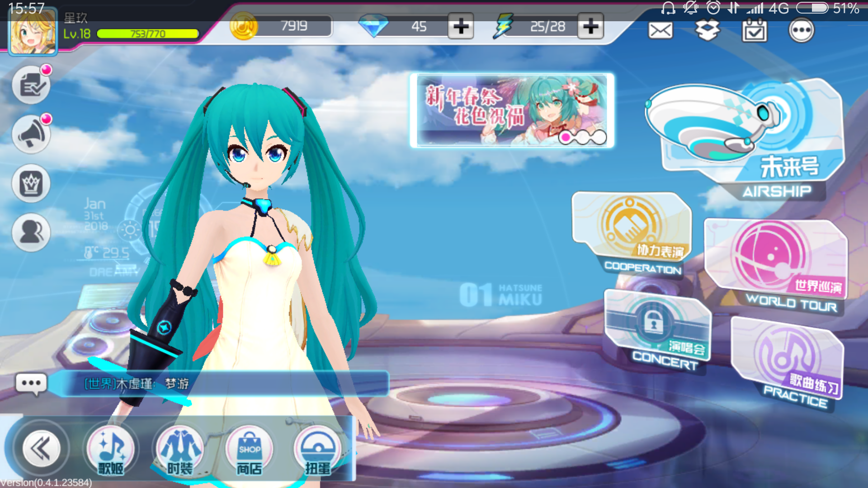
Task: Add more energy with plus button
Action: click(x=590, y=26)
